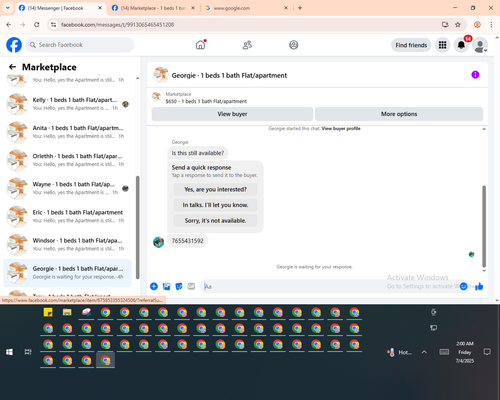Screen dimensions: 500x400
Task: Click the chat scroll up arrow
Action: pos(484,129)
